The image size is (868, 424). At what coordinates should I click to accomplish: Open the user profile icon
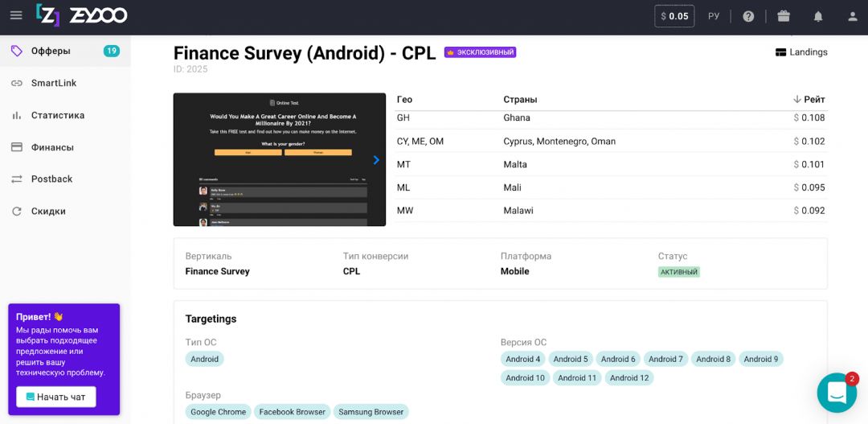point(853,16)
